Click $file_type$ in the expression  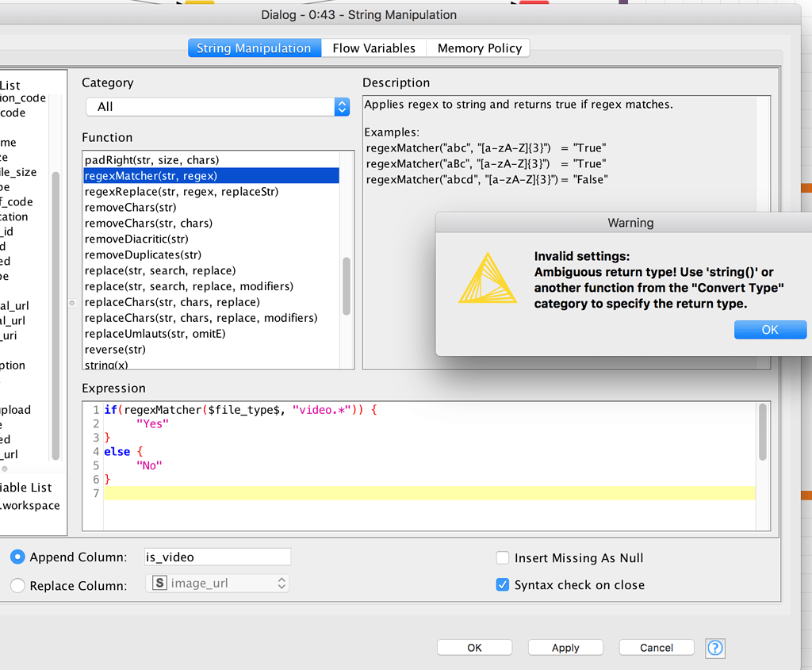246,410
